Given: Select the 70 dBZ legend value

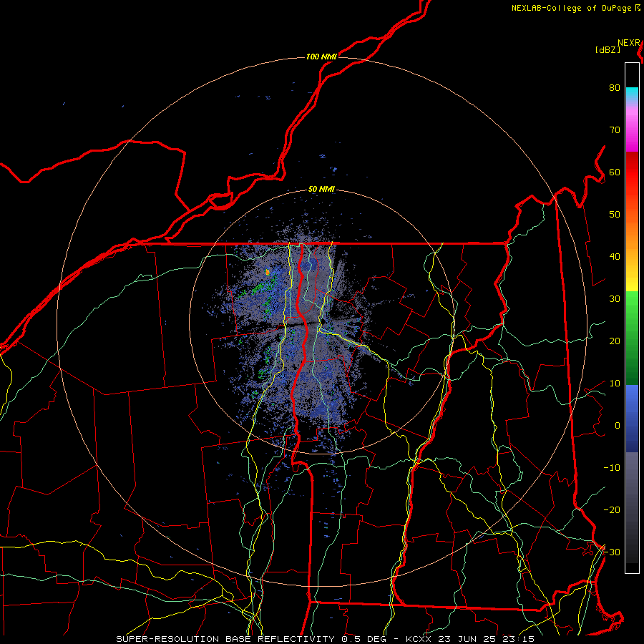Looking at the screenshot, I should pyautogui.click(x=615, y=130).
